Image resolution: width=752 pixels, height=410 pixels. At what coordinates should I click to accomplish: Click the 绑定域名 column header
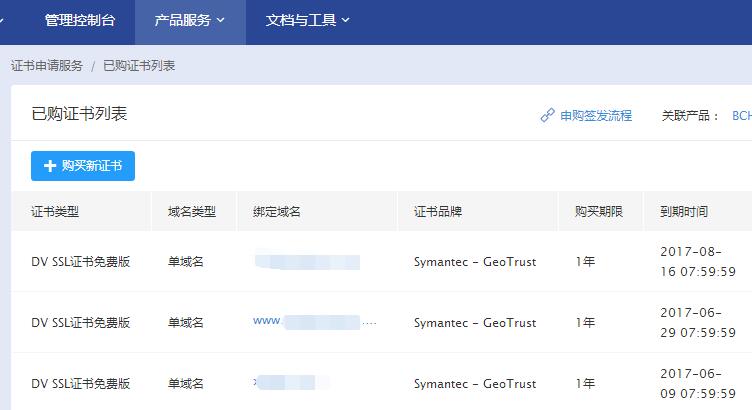click(277, 212)
